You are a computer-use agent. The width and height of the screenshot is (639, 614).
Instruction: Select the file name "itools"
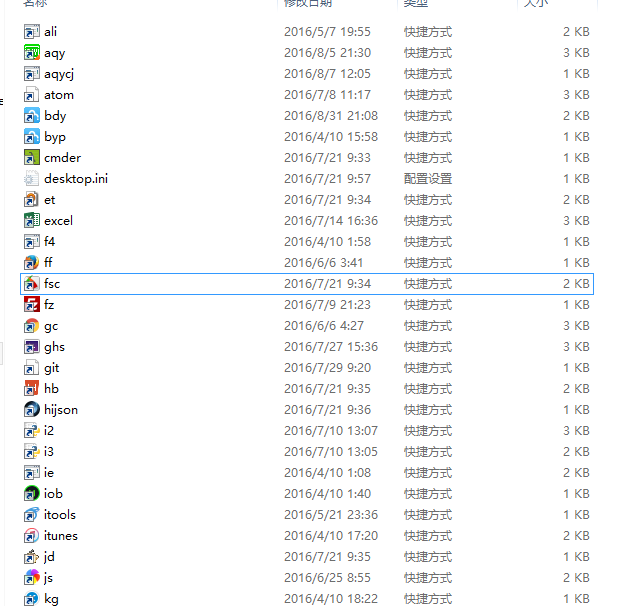(x=60, y=515)
